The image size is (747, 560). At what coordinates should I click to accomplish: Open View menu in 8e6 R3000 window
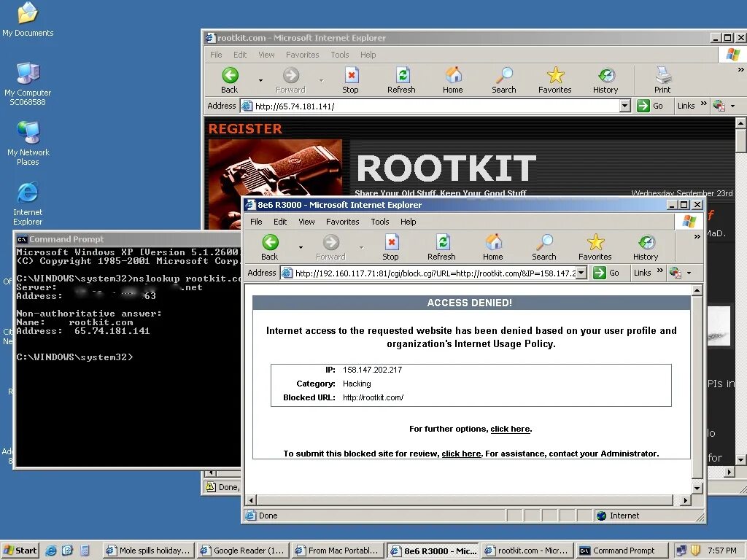[306, 222]
